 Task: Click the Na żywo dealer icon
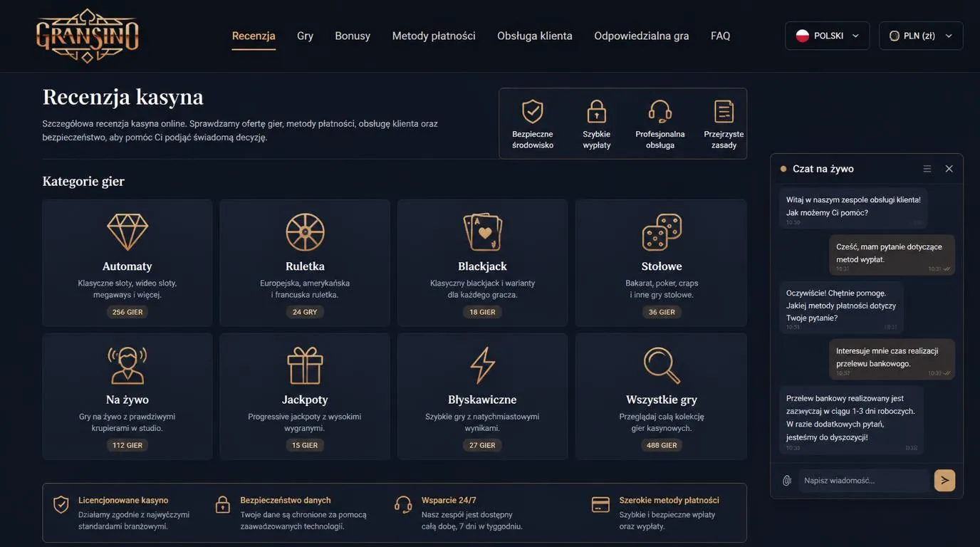pos(127,365)
